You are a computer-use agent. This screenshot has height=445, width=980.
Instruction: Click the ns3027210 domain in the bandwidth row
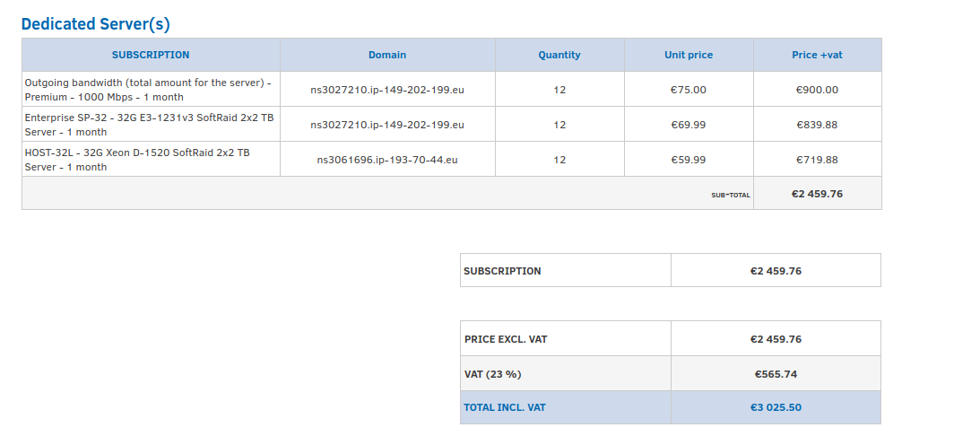pos(387,90)
